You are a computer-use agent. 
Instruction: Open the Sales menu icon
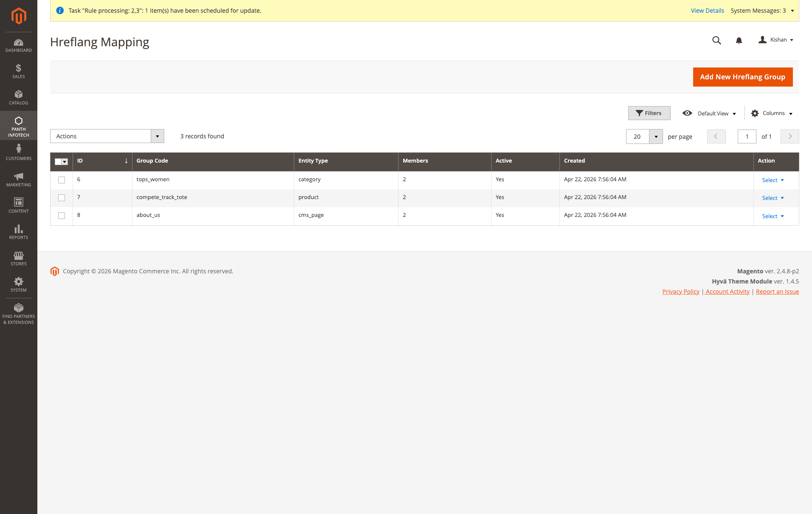18,71
